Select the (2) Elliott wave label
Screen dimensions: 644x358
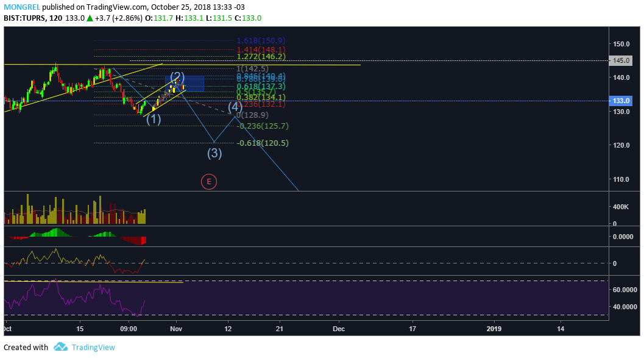[177, 77]
